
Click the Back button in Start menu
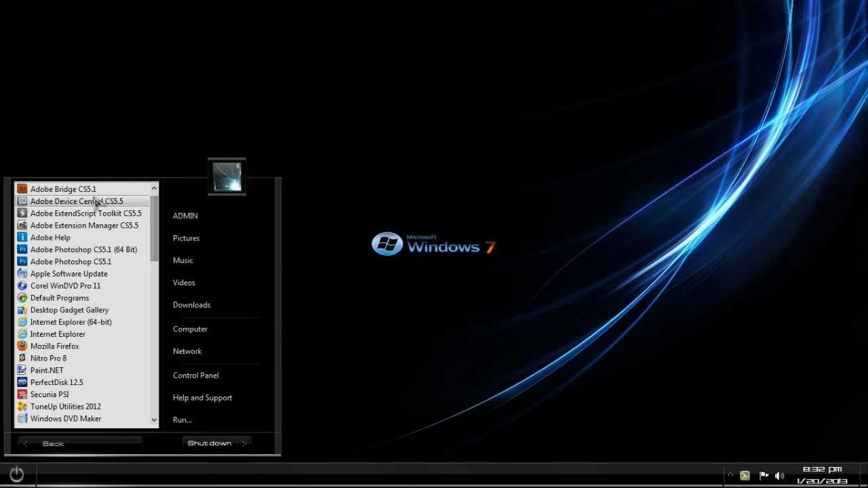pyautogui.click(x=80, y=444)
